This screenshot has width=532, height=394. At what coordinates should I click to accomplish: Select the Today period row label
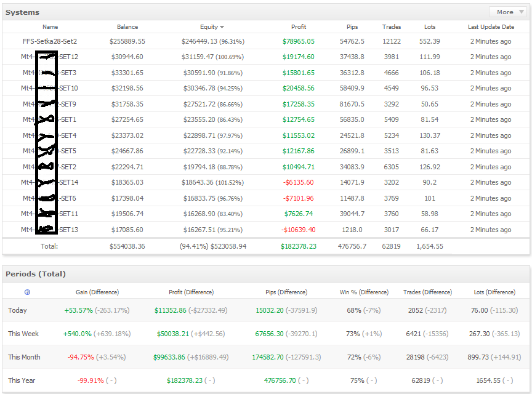(17, 310)
